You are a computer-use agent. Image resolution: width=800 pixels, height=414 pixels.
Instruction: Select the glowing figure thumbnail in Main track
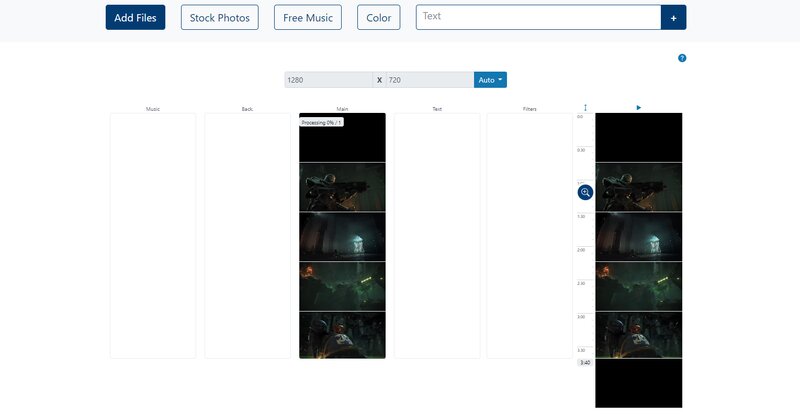coord(342,237)
